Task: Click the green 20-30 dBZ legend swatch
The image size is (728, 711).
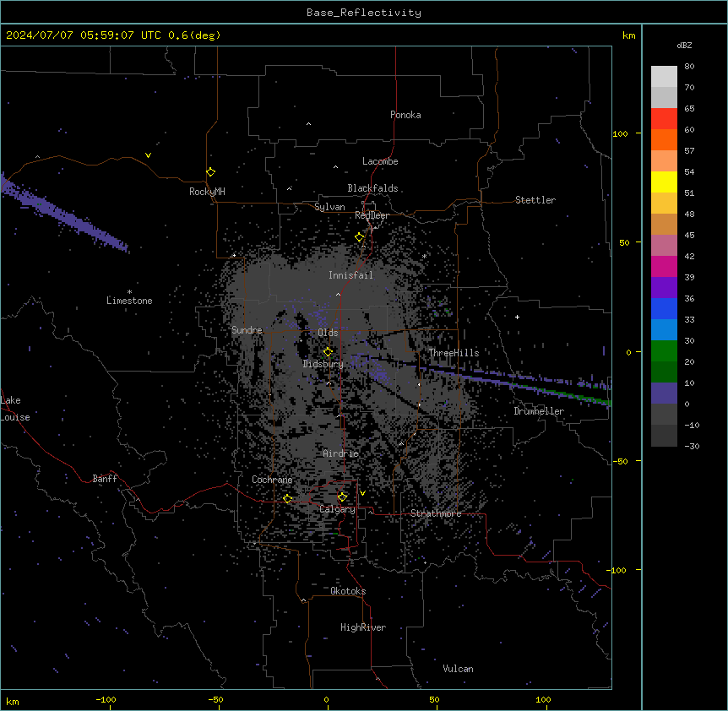Action: click(x=664, y=351)
